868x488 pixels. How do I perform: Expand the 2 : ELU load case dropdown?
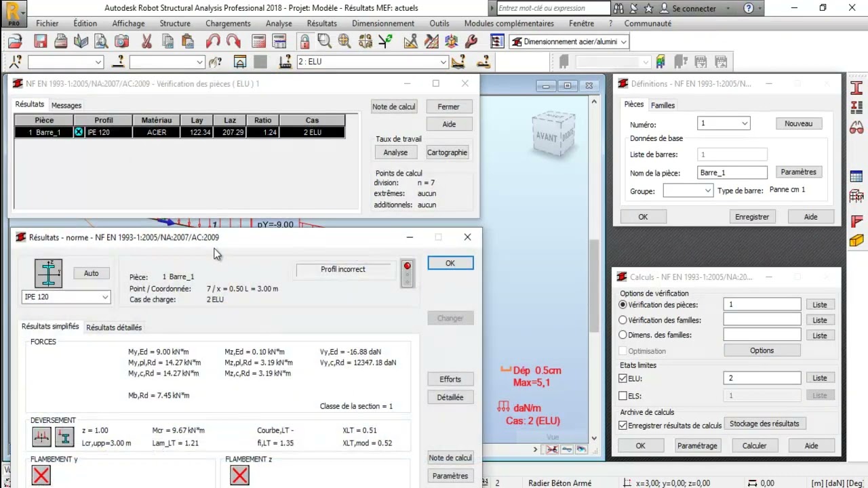[x=443, y=62]
